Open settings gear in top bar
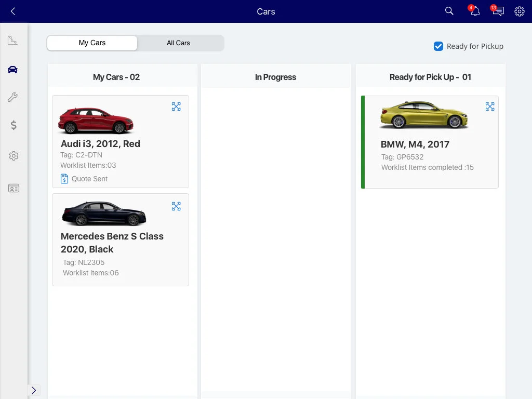Screen dimensions: 532x399 point(519,11)
